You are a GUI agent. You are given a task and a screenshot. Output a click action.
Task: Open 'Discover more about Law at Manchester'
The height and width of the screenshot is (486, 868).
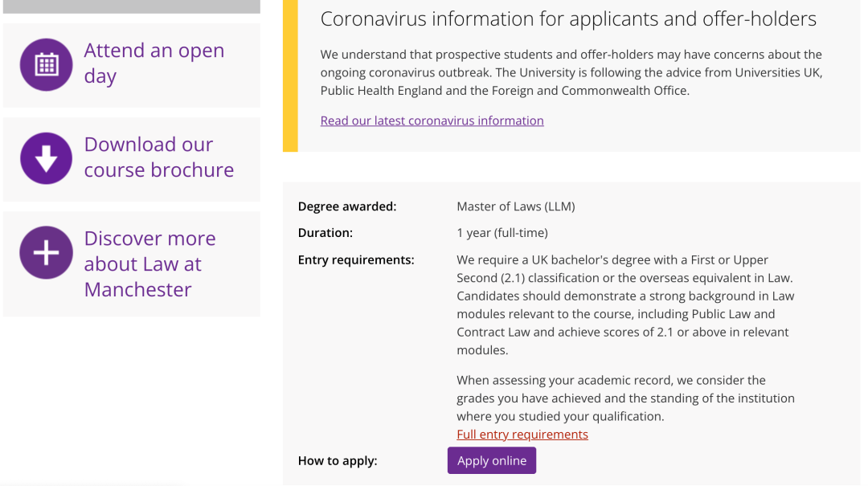tap(149, 263)
